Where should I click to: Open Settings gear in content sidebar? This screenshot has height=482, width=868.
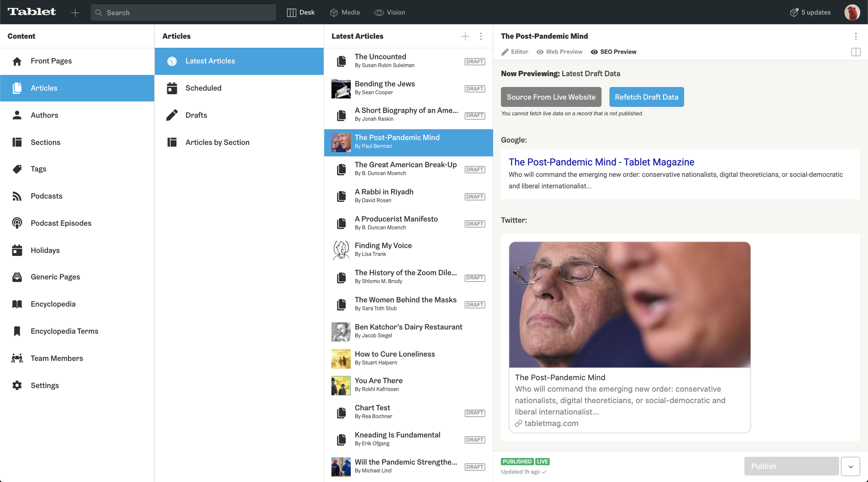coord(45,385)
